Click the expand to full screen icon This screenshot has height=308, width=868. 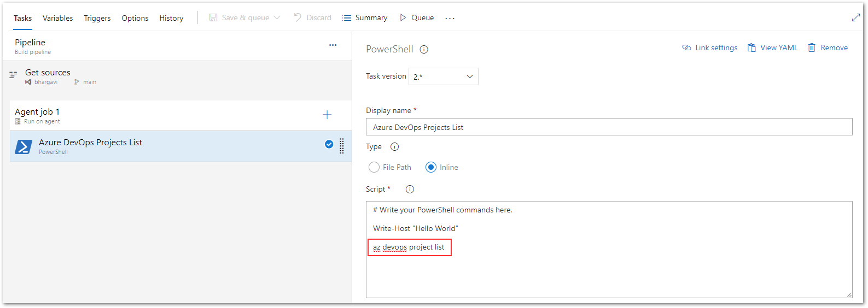[x=855, y=18]
